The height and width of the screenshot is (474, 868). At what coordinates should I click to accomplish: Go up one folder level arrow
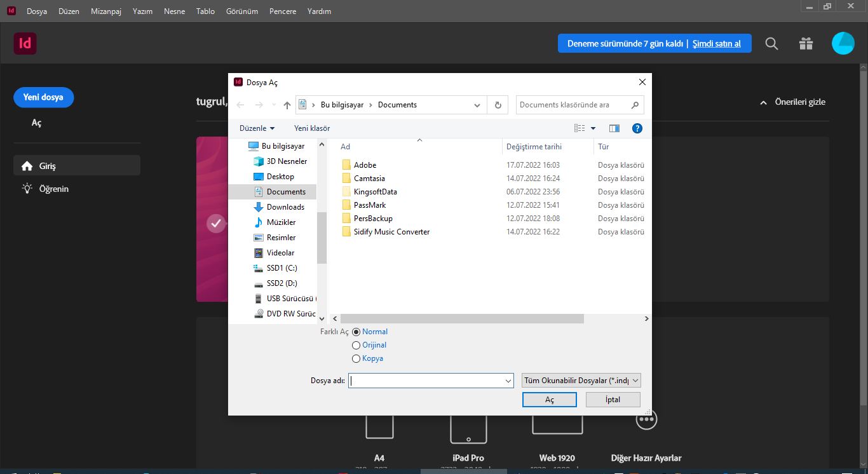[x=287, y=105]
